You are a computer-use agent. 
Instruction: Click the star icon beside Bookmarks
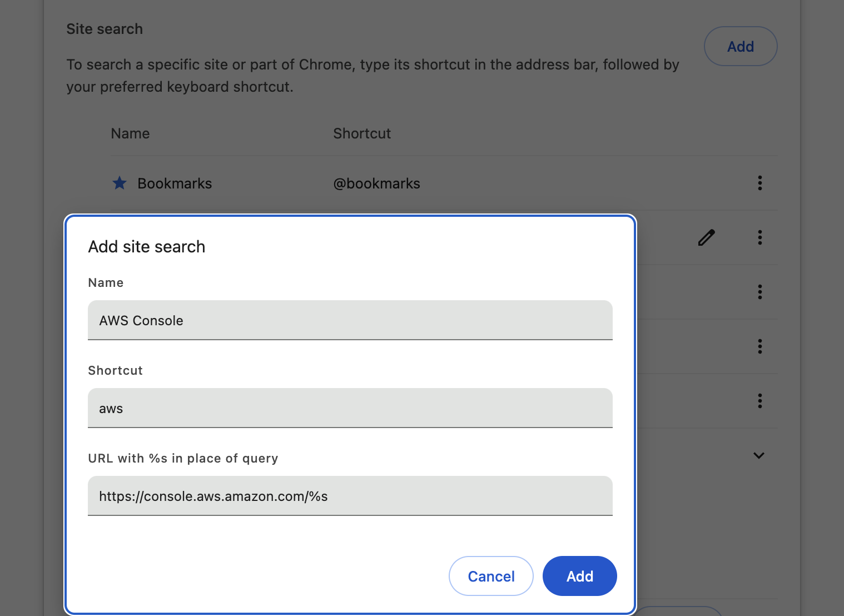coord(120,183)
